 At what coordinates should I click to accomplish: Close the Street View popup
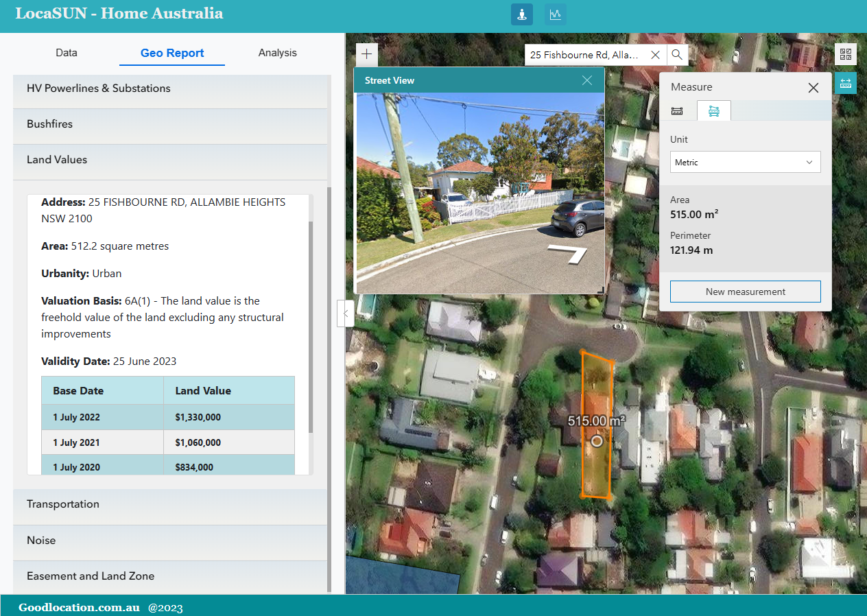click(587, 80)
